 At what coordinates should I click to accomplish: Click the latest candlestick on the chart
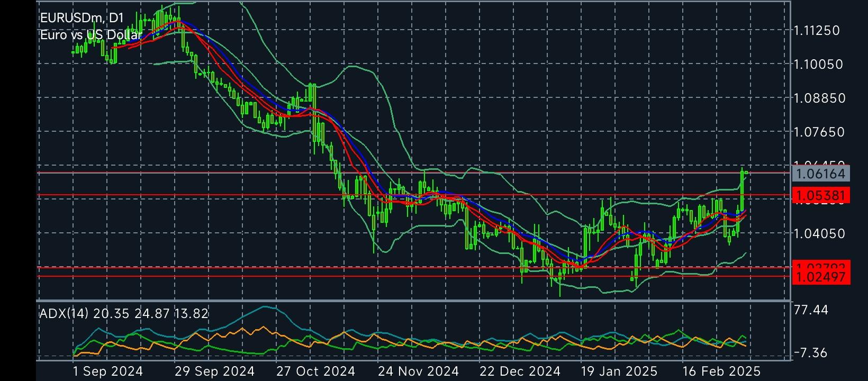[x=746, y=173]
